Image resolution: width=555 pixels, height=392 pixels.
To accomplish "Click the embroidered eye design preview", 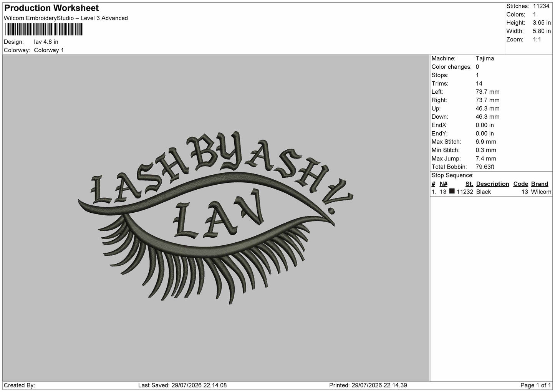I will [x=215, y=218].
